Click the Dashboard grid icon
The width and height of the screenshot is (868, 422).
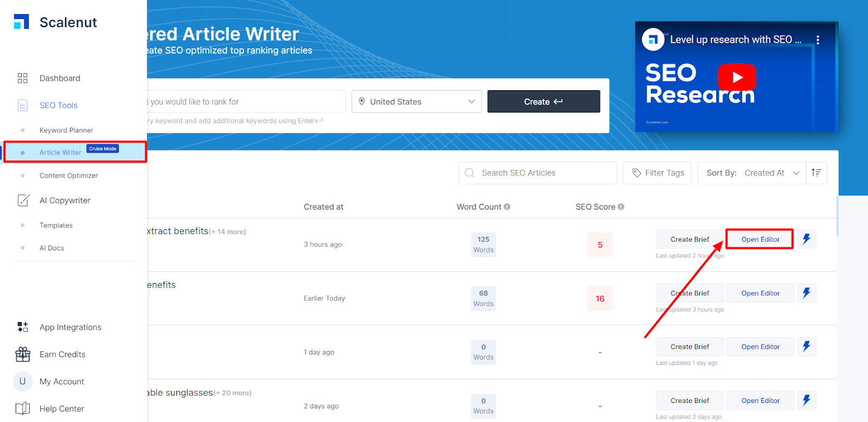tap(22, 78)
